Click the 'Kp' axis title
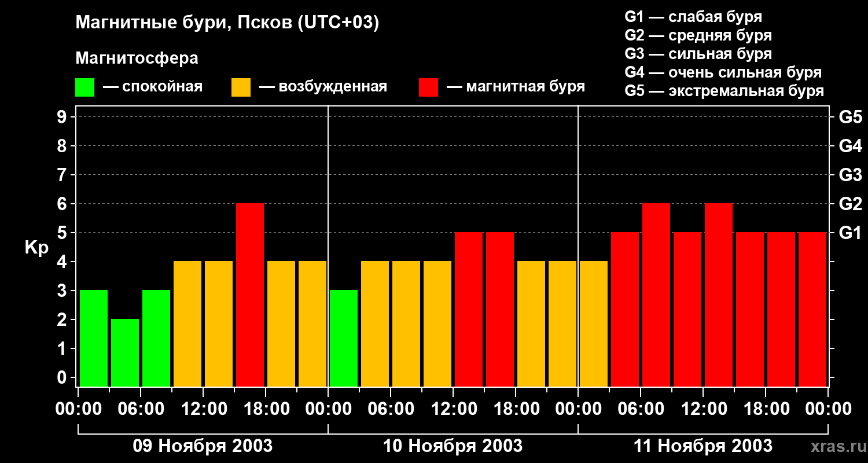 pos(36,248)
